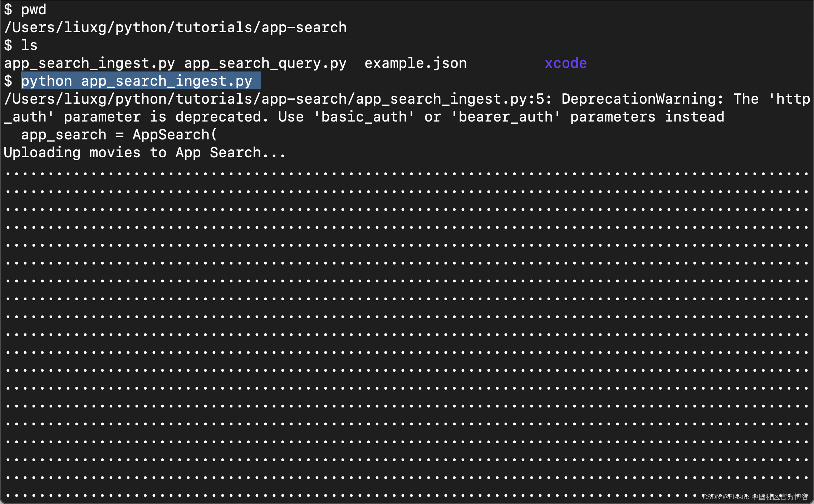Click the purple 'xcode' directory name
This screenshot has height=504, width=814.
pos(566,63)
